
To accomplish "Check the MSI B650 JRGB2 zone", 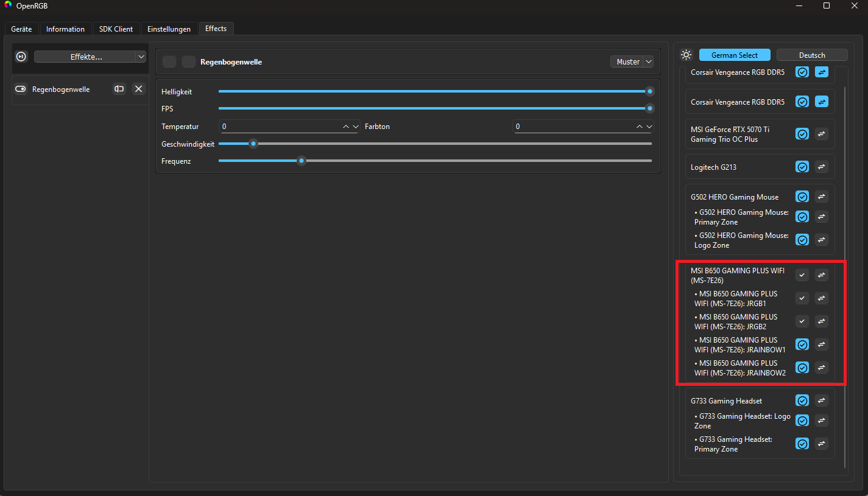I will (x=802, y=321).
